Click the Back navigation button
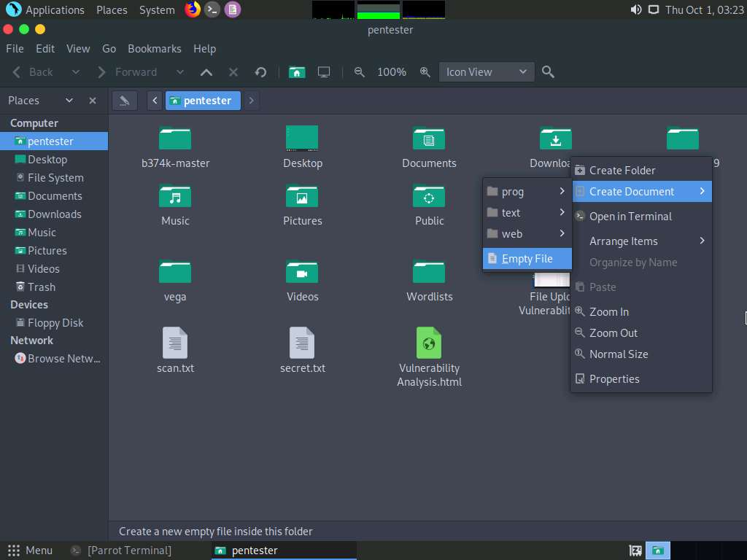 point(34,72)
